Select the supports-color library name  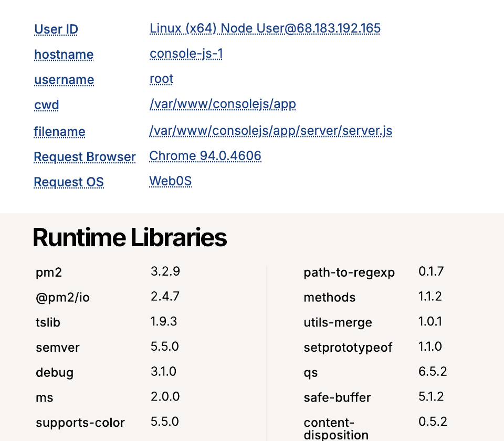80,423
